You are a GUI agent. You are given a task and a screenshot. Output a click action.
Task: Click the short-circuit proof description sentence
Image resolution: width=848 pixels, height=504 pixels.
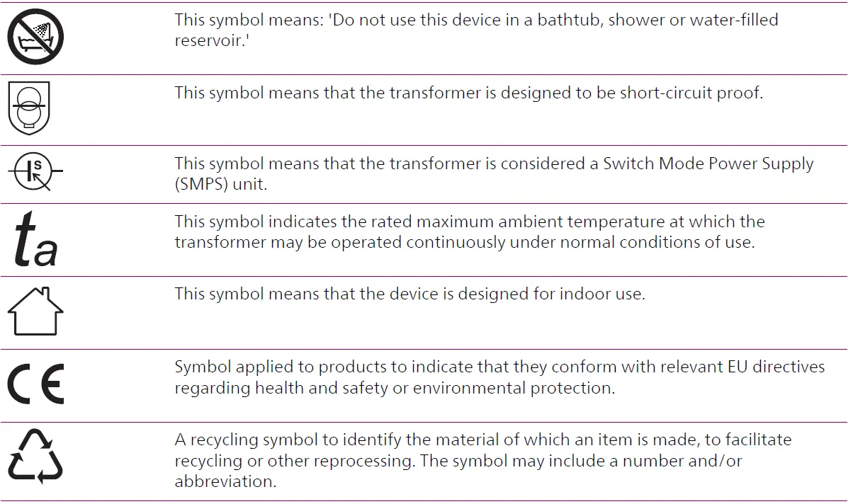click(468, 93)
